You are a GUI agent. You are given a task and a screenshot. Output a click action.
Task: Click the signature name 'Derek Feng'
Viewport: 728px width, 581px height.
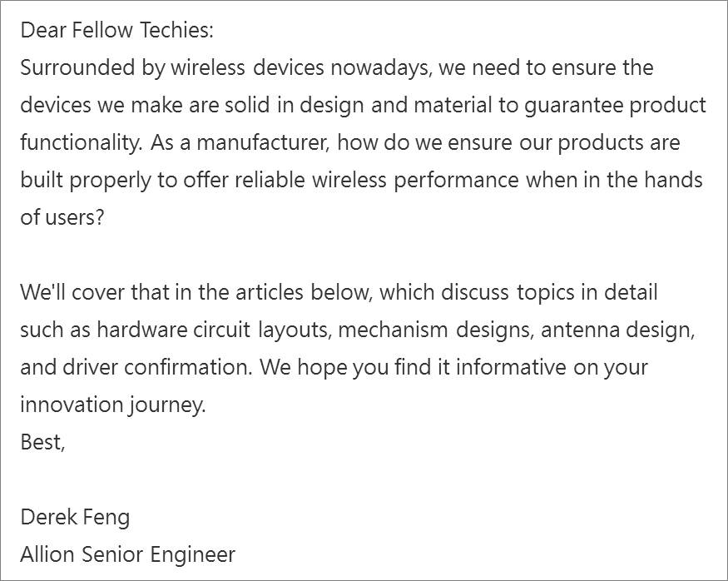[x=75, y=518]
